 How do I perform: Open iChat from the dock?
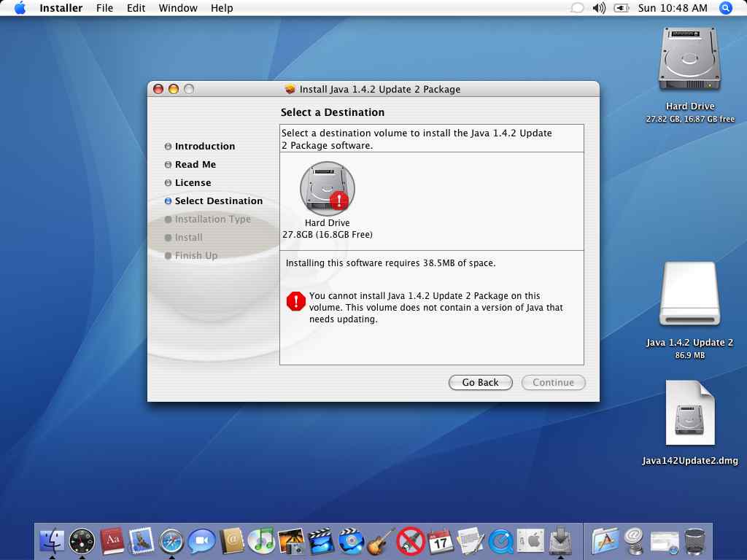coord(201,542)
